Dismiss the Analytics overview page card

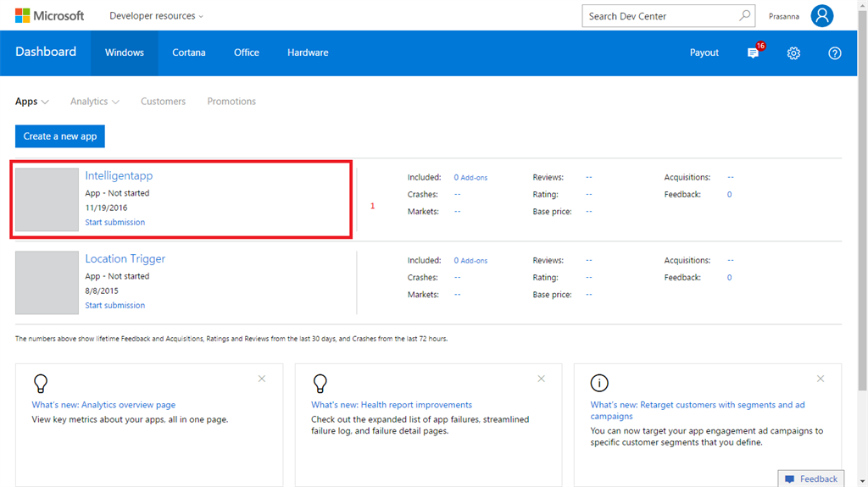(262, 379)
